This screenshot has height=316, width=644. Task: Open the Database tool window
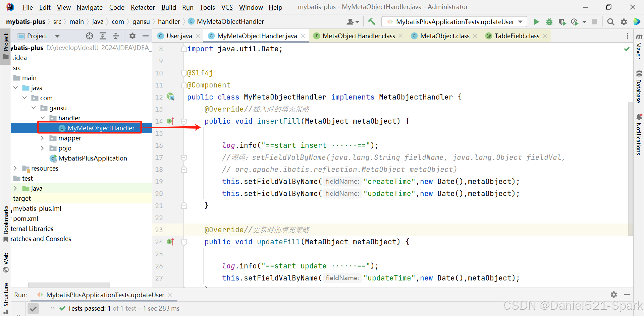coord(639,86)
